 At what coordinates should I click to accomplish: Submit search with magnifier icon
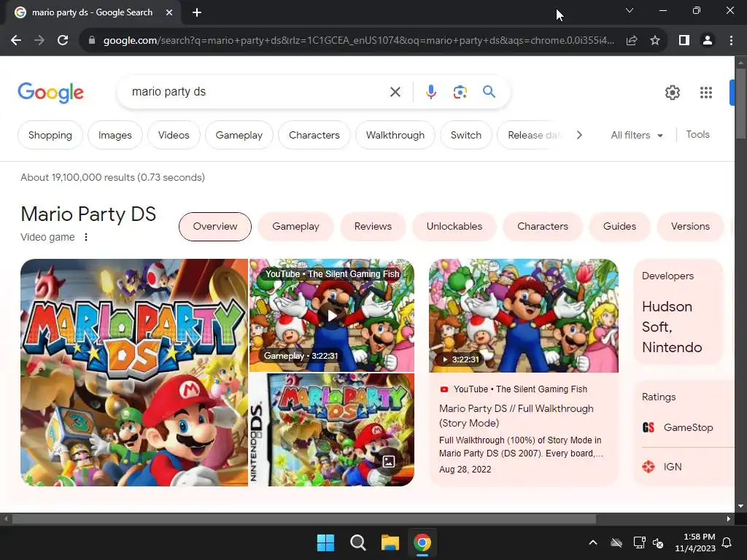tap(489, 91)
